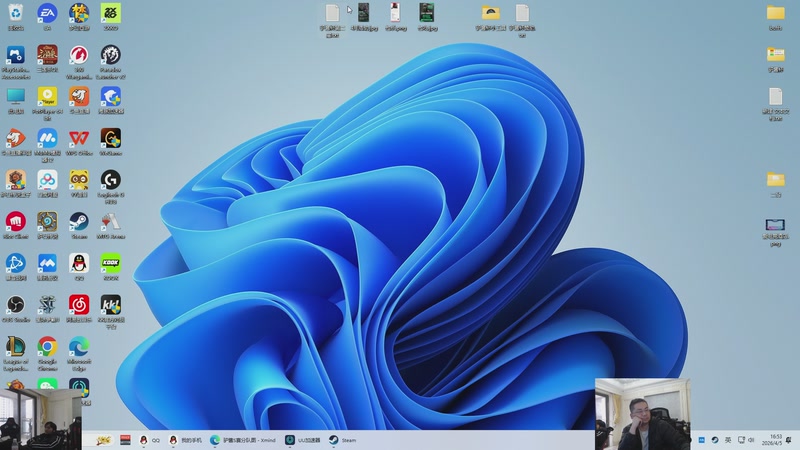Launch the OBS Studio shortcut
The image size is (800, 450).
coord(16,305)
